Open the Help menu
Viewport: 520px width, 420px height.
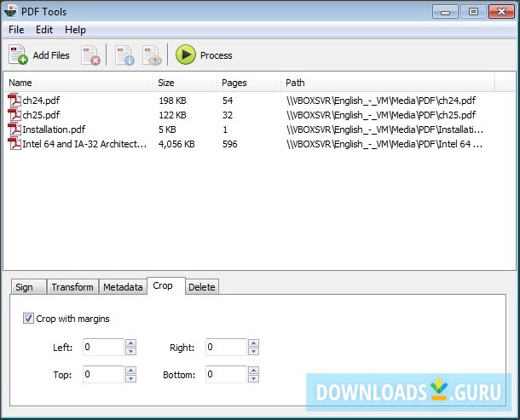[x=75, y=30]
